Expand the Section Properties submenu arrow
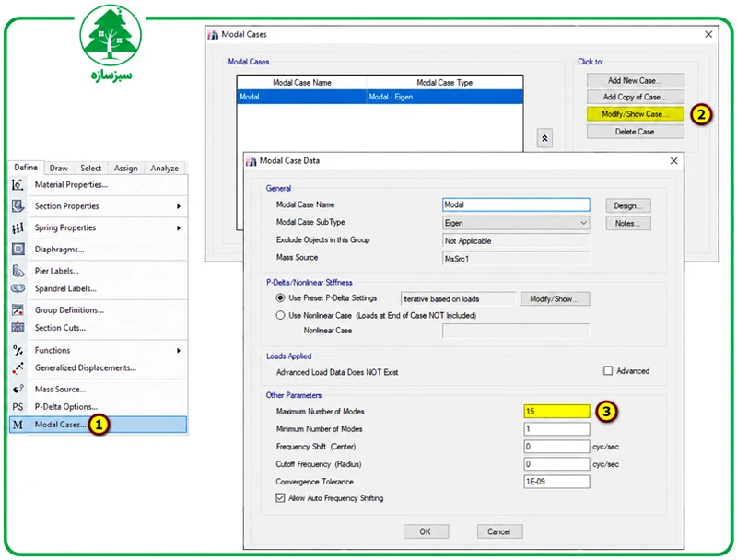737x560 pixels. click(x=179, y=206)
